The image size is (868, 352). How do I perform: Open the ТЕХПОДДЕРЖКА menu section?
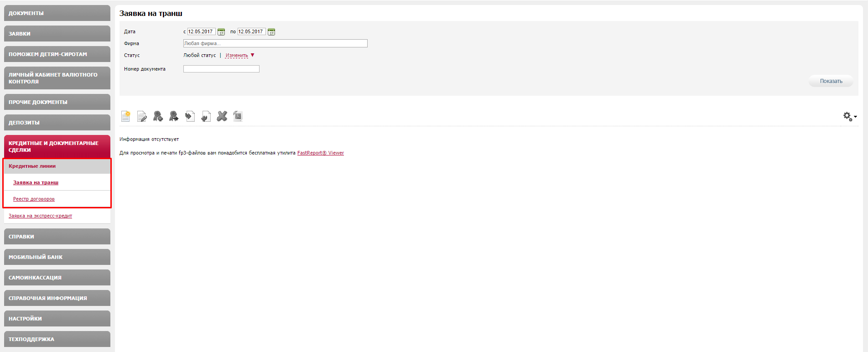coord(57,339)
